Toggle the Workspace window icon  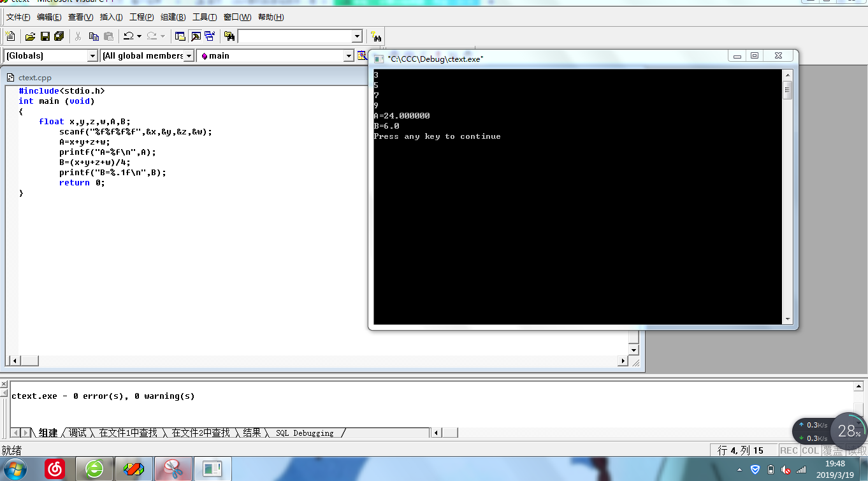pyautogui.click(x=180, y=36)
